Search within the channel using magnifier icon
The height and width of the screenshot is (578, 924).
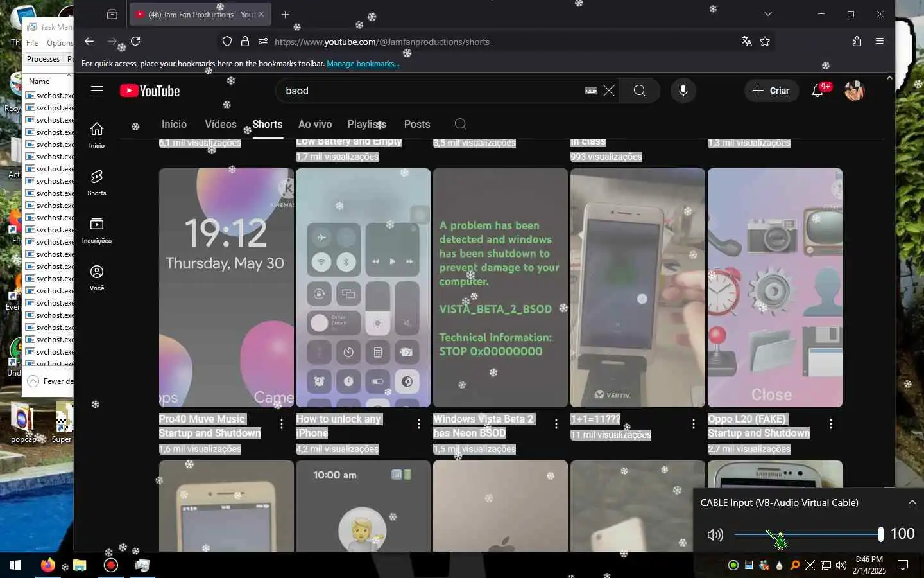click(x=460, y=124)
